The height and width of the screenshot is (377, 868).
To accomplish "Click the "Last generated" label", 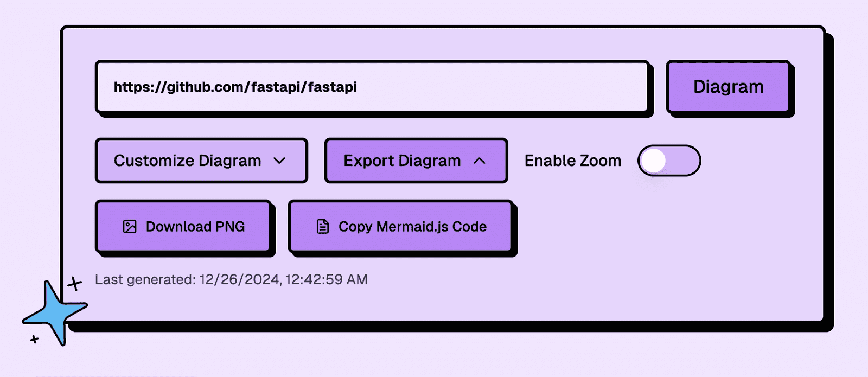I will coord(145,279).
